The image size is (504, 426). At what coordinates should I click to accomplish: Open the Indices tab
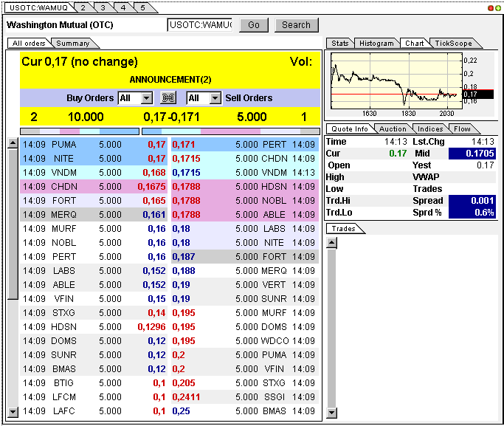430,129
